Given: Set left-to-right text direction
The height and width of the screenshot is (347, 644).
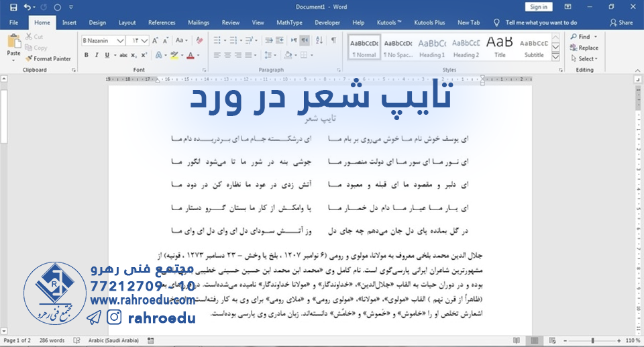Looking at the screenshot, I should pos(294,40).
